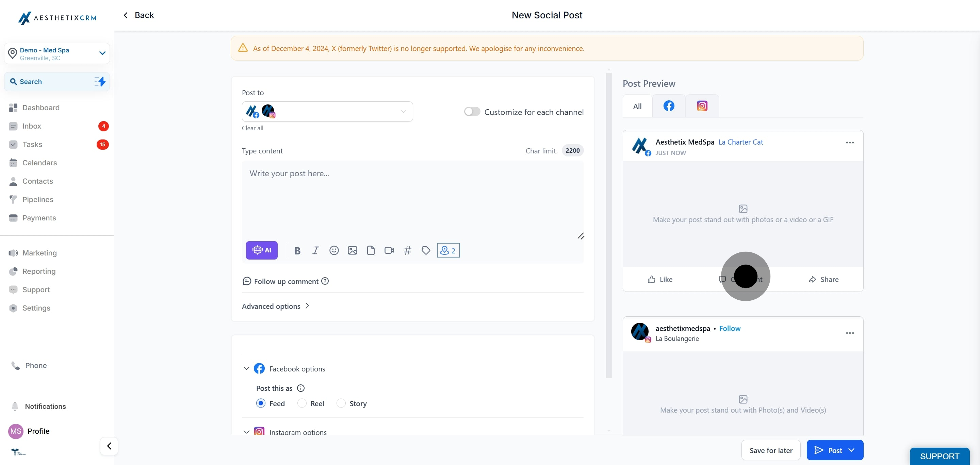Choose the Story radio option
This screenshot has width=980, height=465.
tap(341, 403)
